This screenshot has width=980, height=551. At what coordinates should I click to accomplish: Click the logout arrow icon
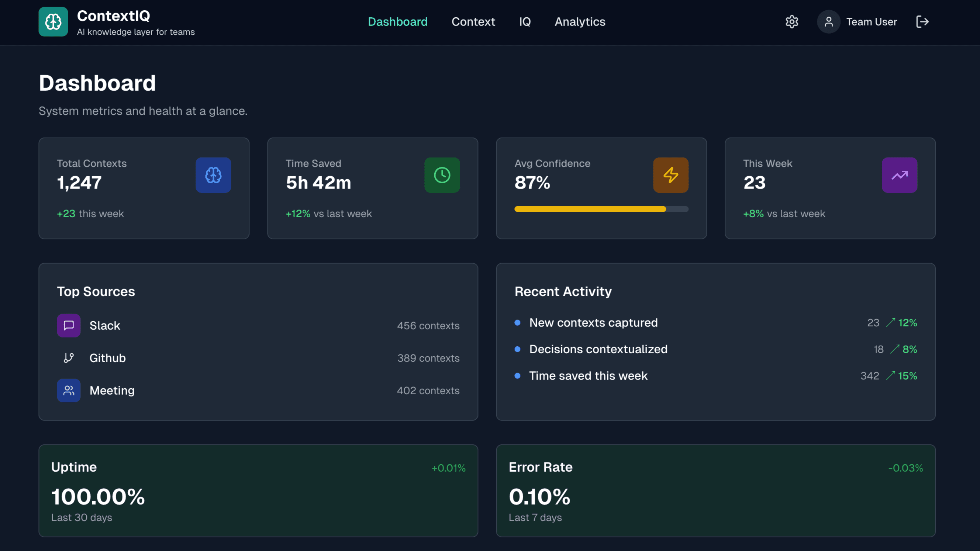coord(922,22)
